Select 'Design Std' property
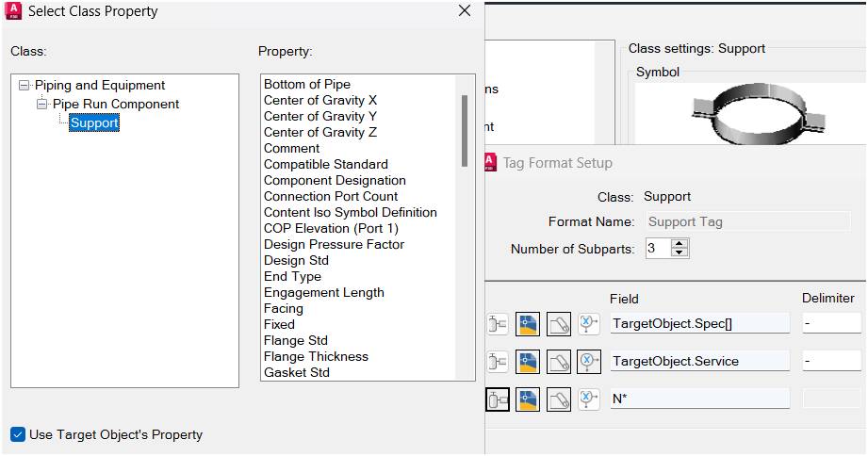The height and width of the screenshot is (456, 868). [296, 261]
